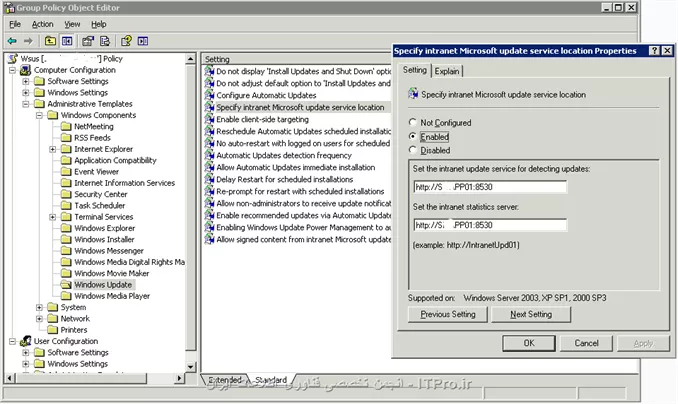Open the Action menu

42,23
